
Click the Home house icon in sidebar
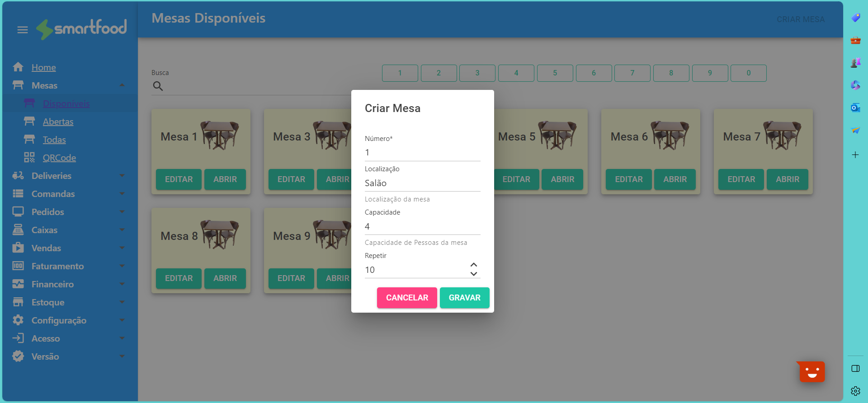(x=18, y=67)
